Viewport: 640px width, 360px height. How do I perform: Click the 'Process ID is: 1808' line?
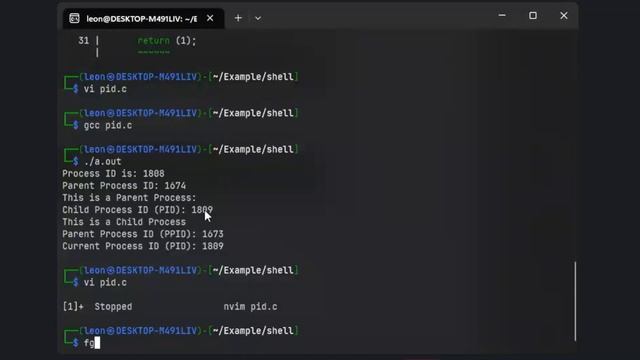(113, 173)
